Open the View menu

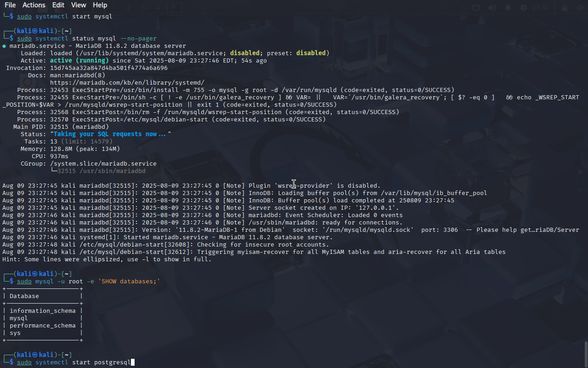(x=79, y=5)
